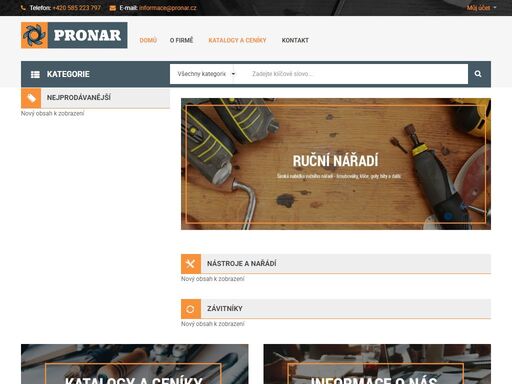Open the Všechny kategorie dropdown
The width and height of the screenshot is (512, 384).
click(206, 74)
